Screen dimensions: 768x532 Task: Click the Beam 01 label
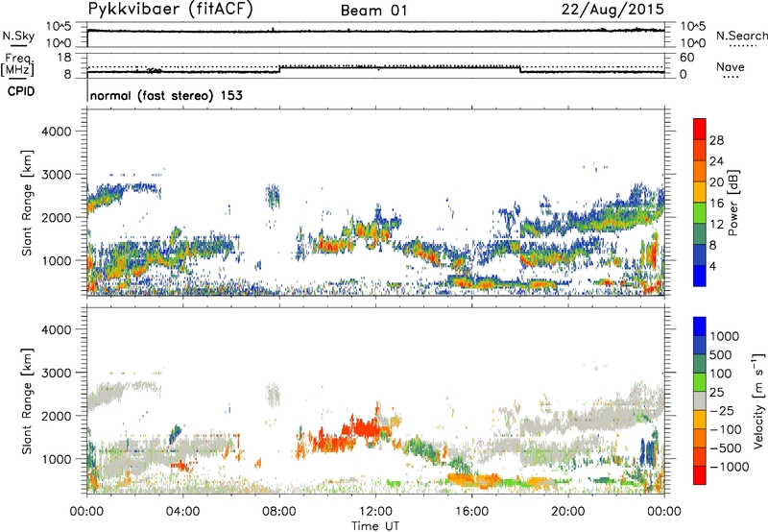point(373,11)
